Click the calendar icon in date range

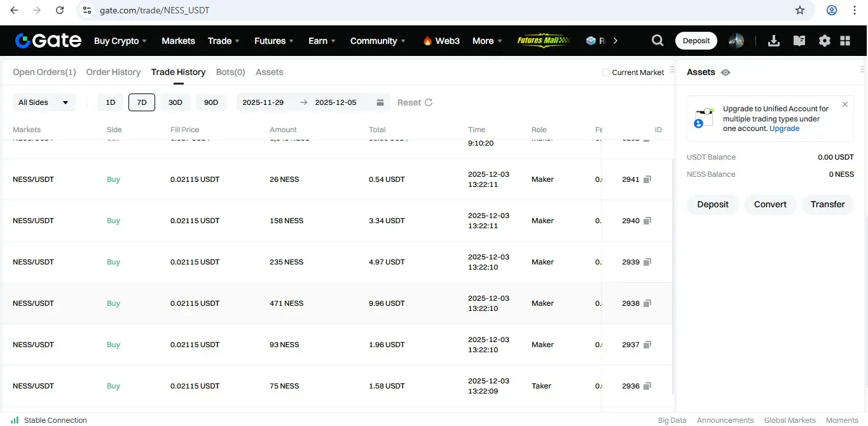tap(380, 102)
